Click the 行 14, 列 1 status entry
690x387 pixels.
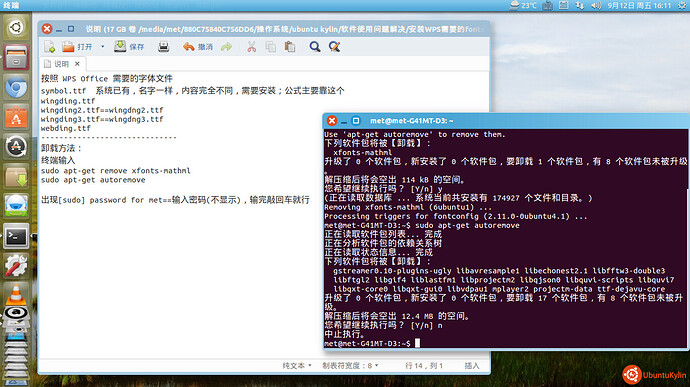424,365
